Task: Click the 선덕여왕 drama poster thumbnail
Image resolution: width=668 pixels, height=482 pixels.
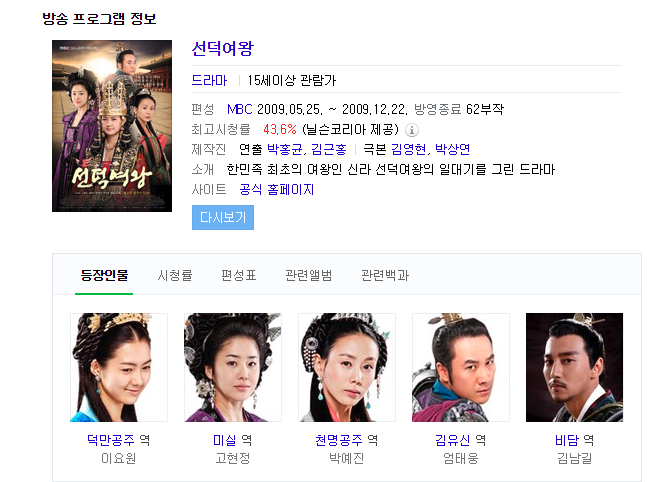Action: click(x=112, y=126)
